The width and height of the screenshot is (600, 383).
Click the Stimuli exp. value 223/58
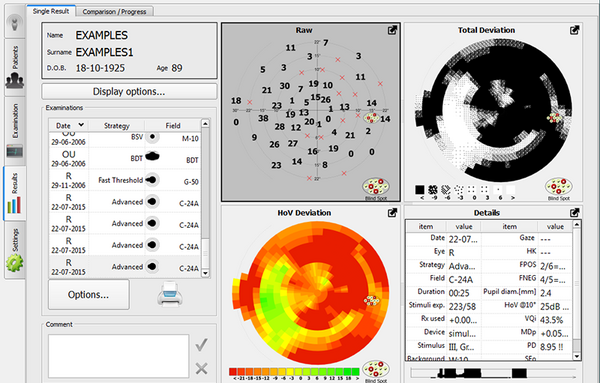(462, 306)
